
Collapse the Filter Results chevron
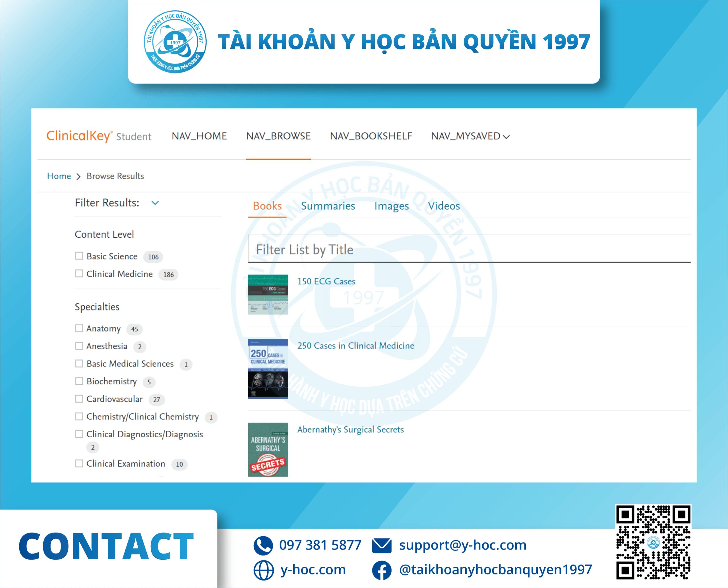pos(155,203)
